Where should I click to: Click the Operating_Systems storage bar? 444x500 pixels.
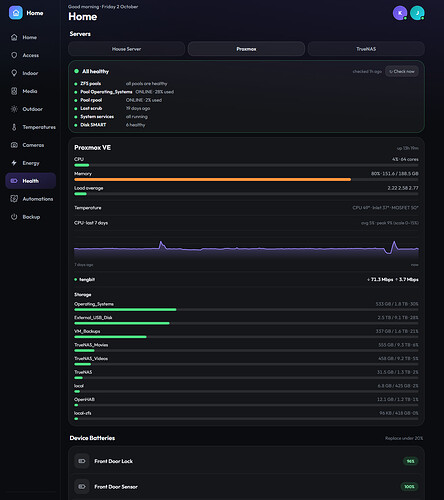tap(246, 310)
